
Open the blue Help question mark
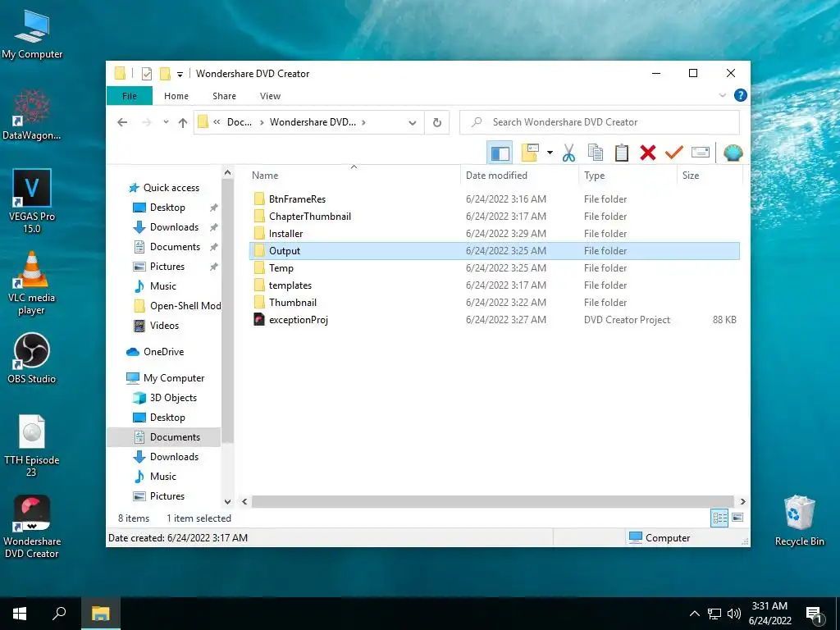pyautogui.click(x=741, y=95)
